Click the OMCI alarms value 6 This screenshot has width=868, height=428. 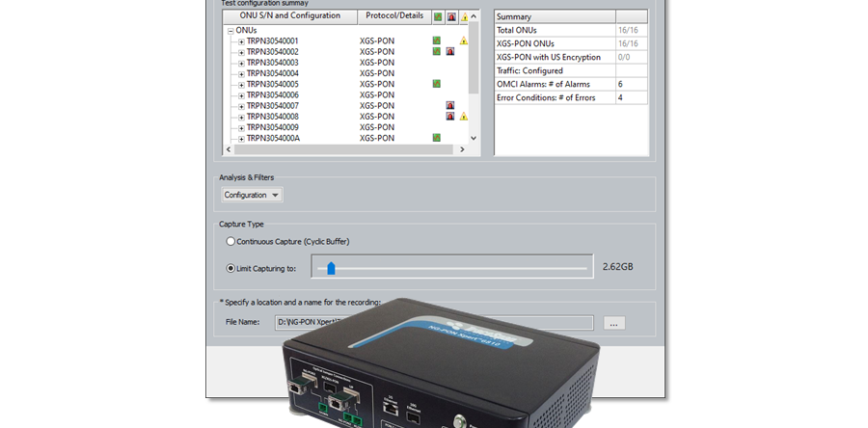pyautogui.click(x=620, y=84)
